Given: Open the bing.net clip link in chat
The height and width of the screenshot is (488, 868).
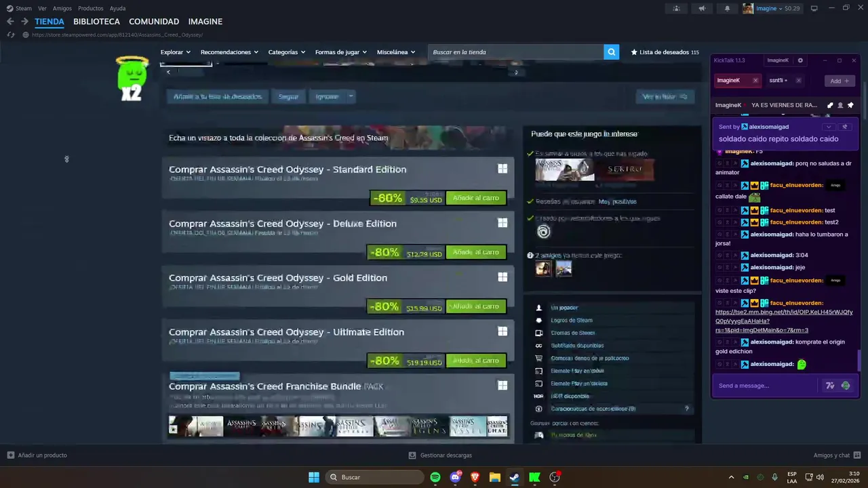Looking at the screenshot, I should [x=784, y=321].
